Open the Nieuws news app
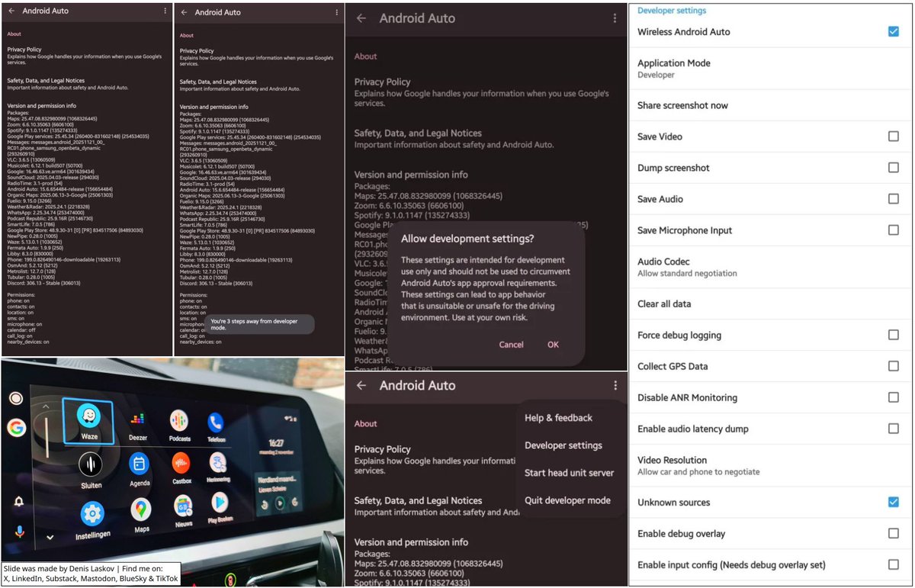Image resolution: width=915 pixels, height=588 pixels. coord(183,505)
